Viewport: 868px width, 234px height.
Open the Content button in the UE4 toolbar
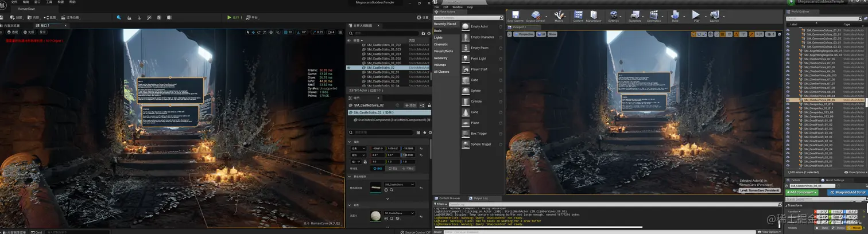click(578, 15)
